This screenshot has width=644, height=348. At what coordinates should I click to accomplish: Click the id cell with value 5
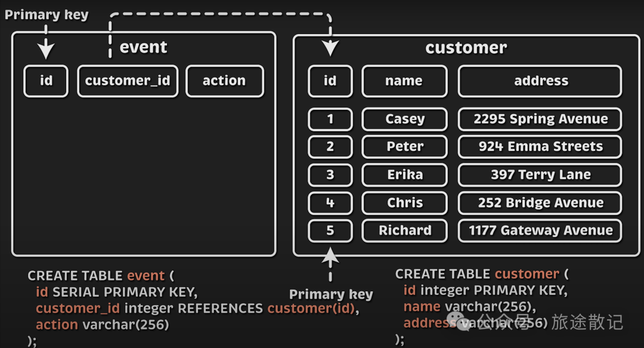(x=330, y=231)
